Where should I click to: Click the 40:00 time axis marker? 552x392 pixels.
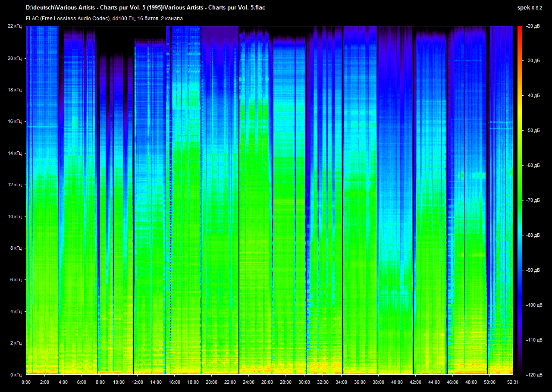pyautogui.click(x=397, y=382)
